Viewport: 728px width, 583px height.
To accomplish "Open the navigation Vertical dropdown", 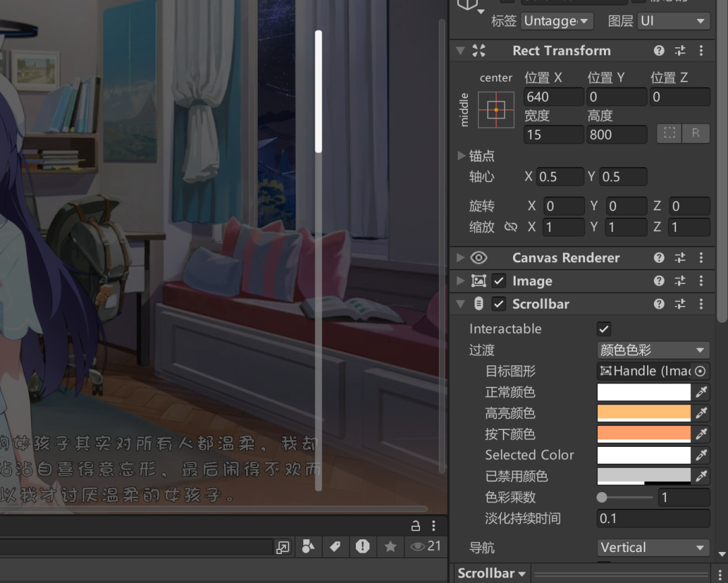I will (653, 548).
